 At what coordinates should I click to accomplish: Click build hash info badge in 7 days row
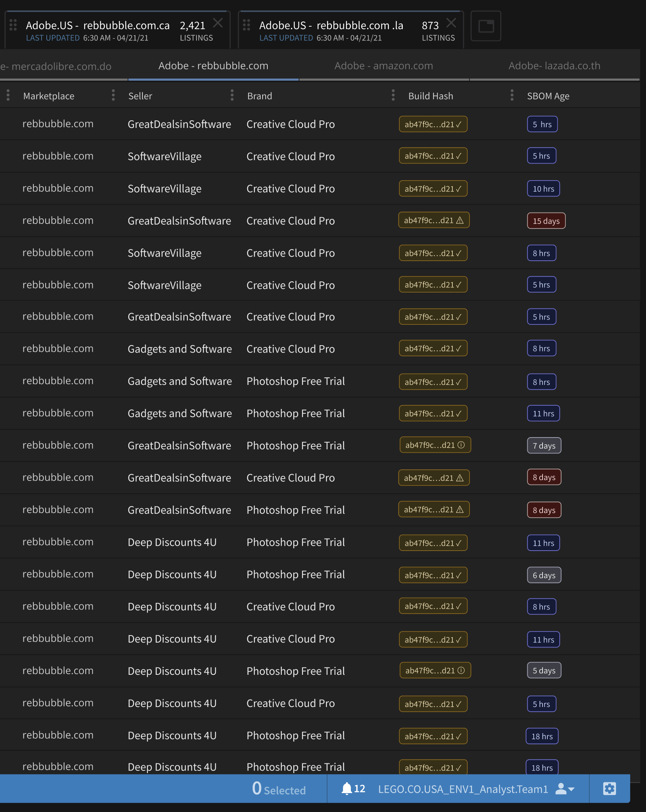click(435, 445)
